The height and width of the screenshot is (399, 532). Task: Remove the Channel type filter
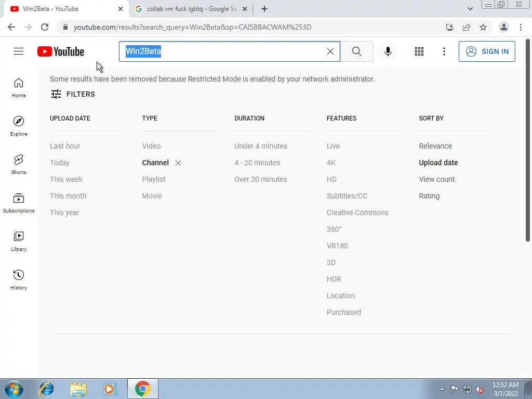[178, 163]
